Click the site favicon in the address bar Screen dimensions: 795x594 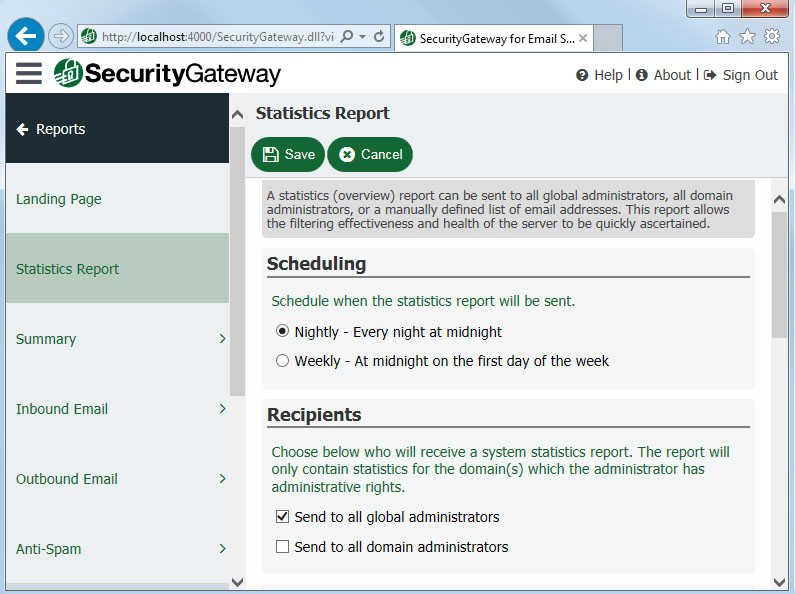click(x=89, y=36)
